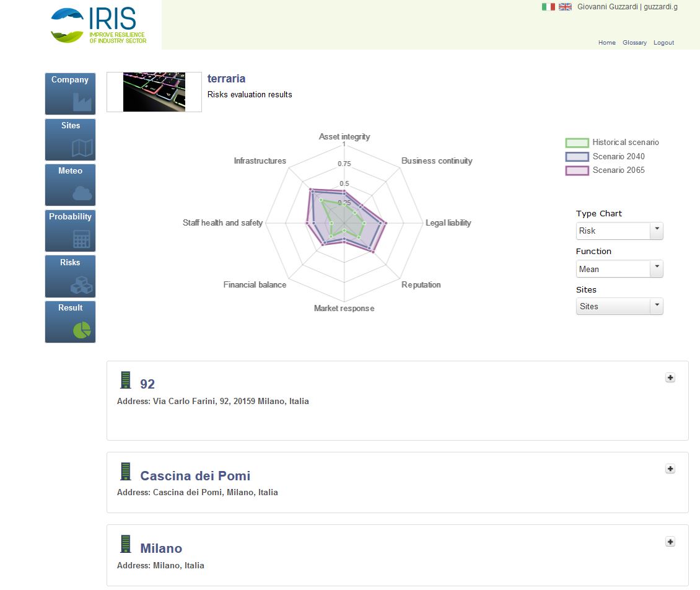Open the 92 site heading
700x590 pixels.
[x=147, y=384]
